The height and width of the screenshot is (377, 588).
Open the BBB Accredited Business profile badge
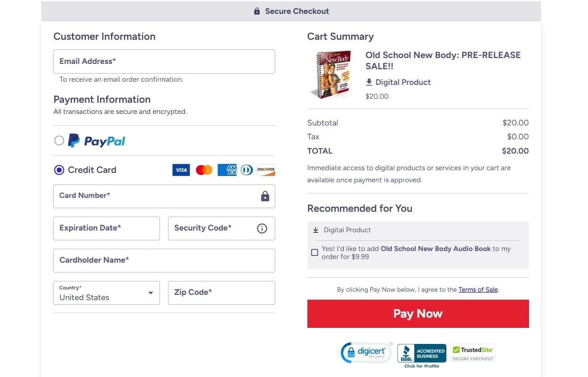[x=421, y=355]
